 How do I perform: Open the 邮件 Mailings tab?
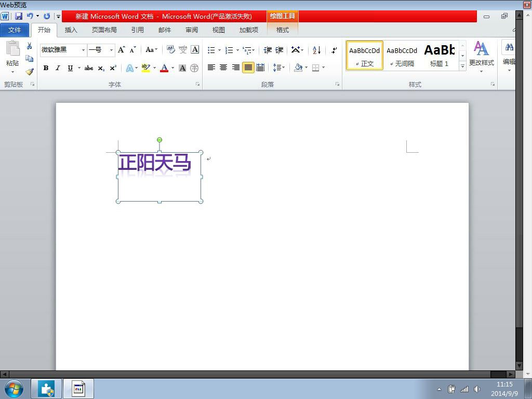tap(165, 30)
